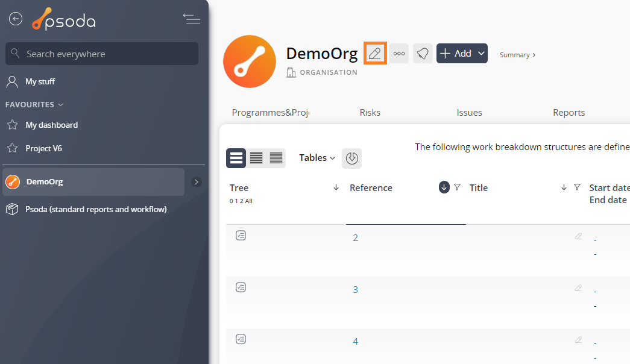Switch to the Reports tab

tap(569, 113)
